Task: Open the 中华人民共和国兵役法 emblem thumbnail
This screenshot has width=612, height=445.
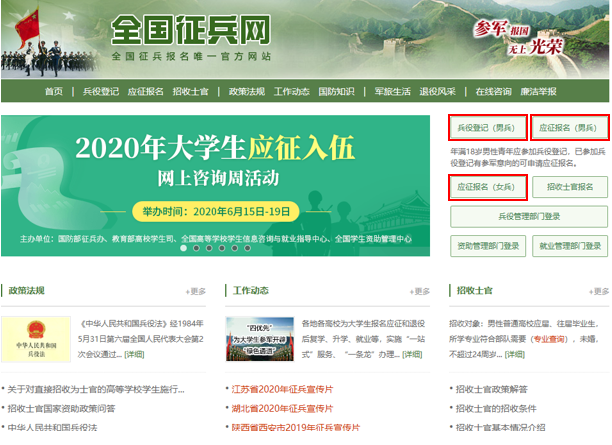Action: pyautogui.click(x=36, y=340)
